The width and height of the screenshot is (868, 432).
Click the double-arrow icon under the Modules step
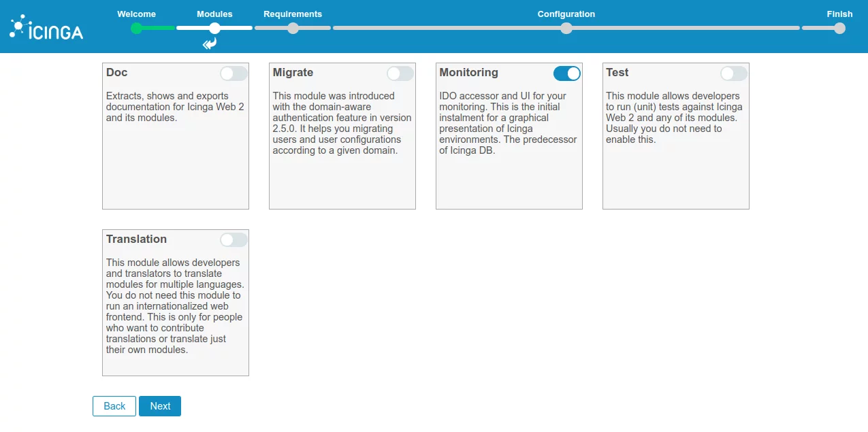(210, 44)
